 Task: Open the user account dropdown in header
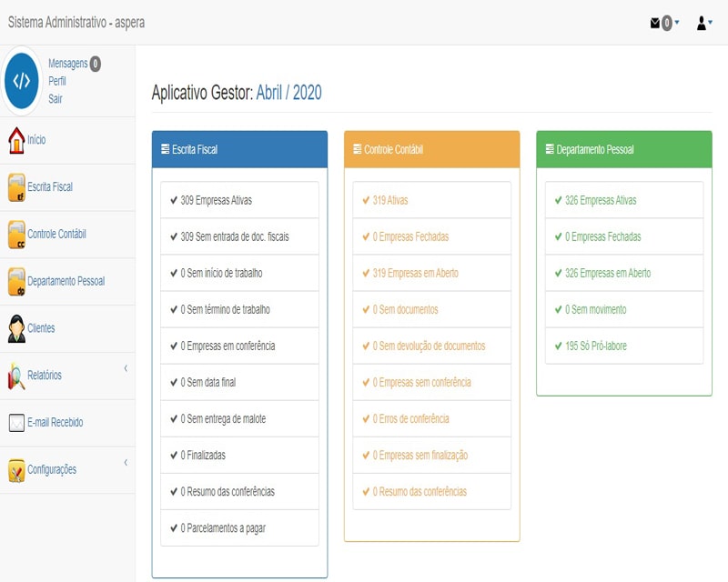point(704,24)
